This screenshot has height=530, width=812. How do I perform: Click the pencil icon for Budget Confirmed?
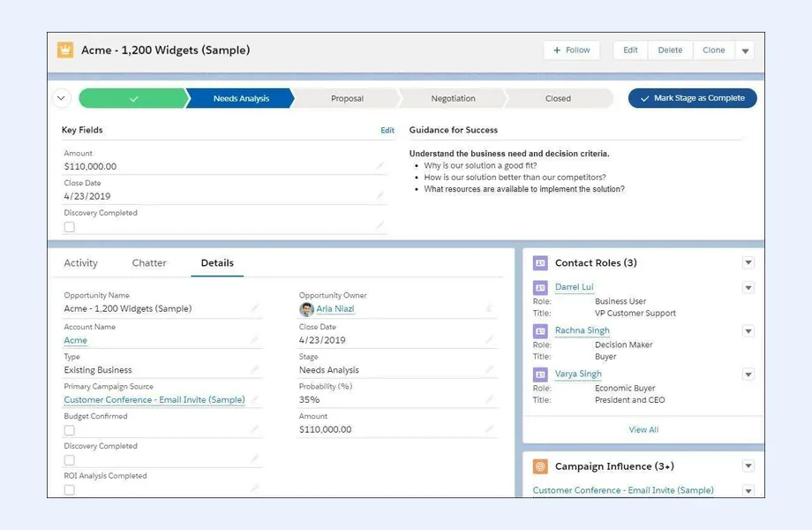(254, 429)
